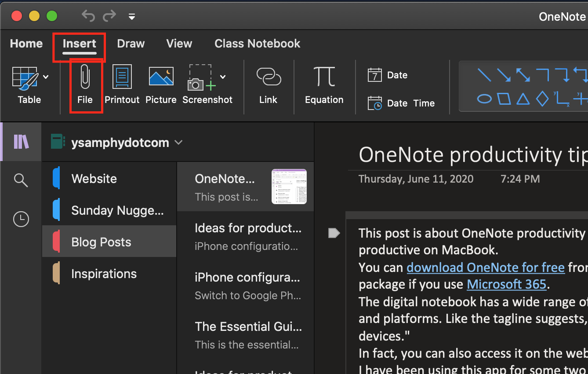Screen dimensions: 588x374
Task: Select the Sunday Nugge... section
Action: coord(109,210)
